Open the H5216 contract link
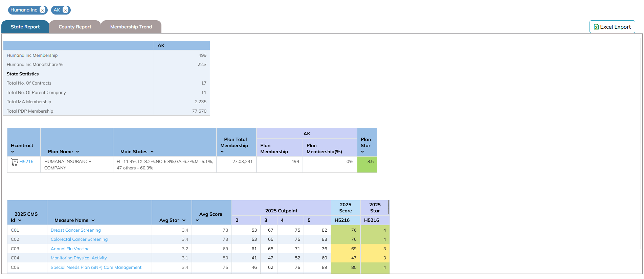Image resolution: width=644 pixels, height=279 pixels. [x=26, y=162]
